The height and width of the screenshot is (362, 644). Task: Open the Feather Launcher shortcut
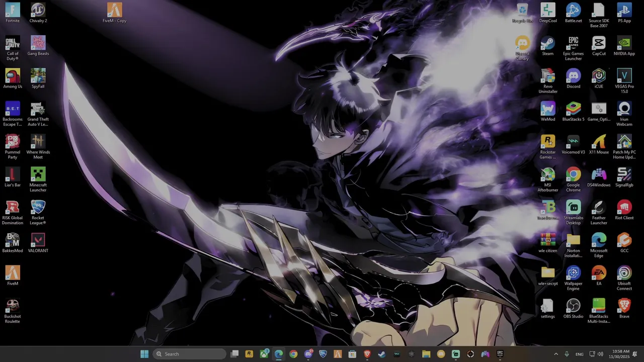coord(599,213)
